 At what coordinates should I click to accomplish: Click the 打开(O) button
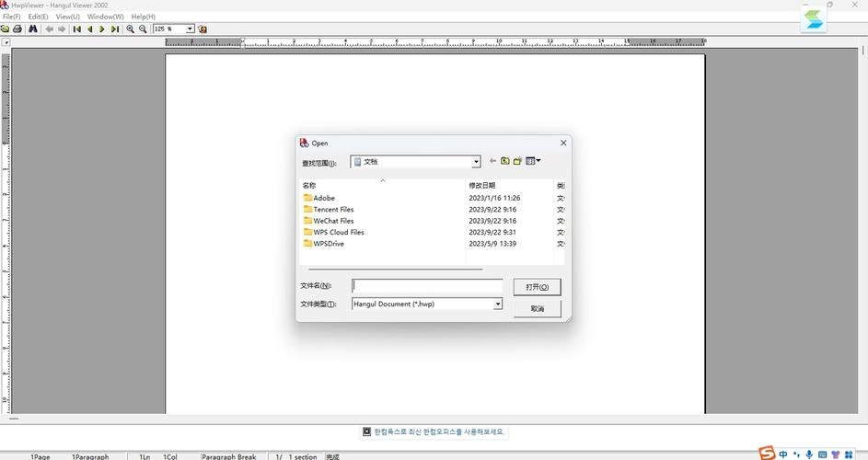[537, 287]
